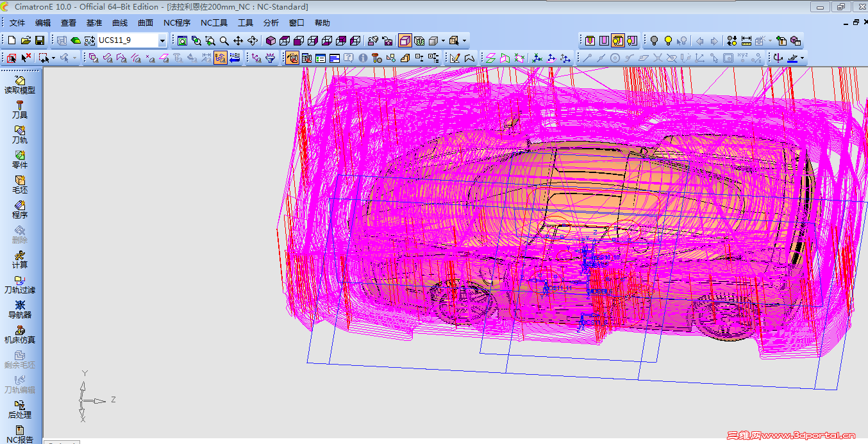Select the Pan four-arrow tool
Viewport: 868px width, 444px height.
pyautogui.click(x=238, y=40)
